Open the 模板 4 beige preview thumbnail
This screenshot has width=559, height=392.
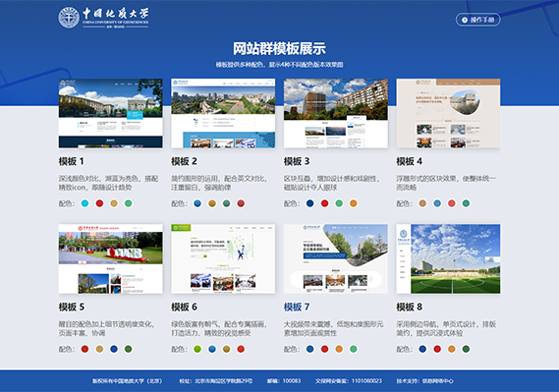click(449, 113)
